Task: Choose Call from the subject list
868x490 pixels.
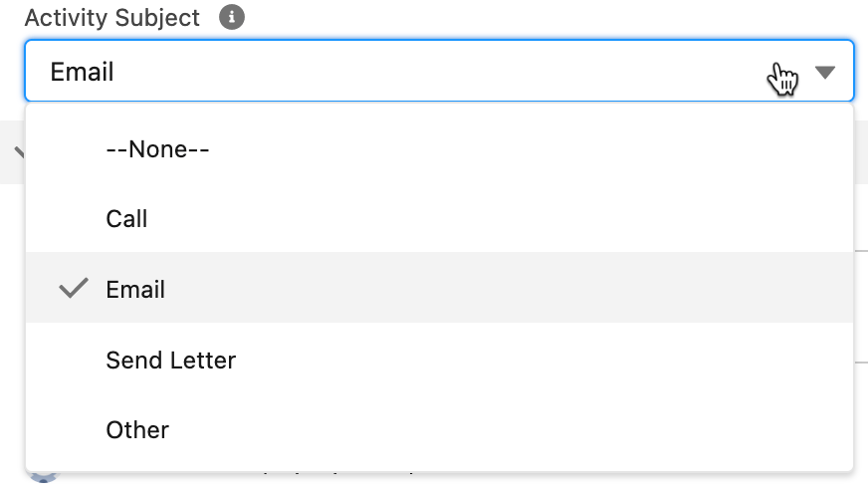Action: pyautogui.click(x=126, y=218)
